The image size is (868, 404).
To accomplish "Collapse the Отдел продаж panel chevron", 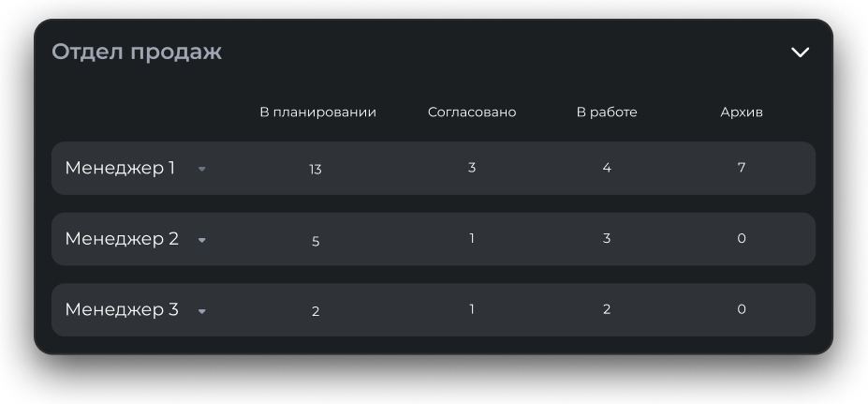I will pyautogui.click(x=800, y=52).
